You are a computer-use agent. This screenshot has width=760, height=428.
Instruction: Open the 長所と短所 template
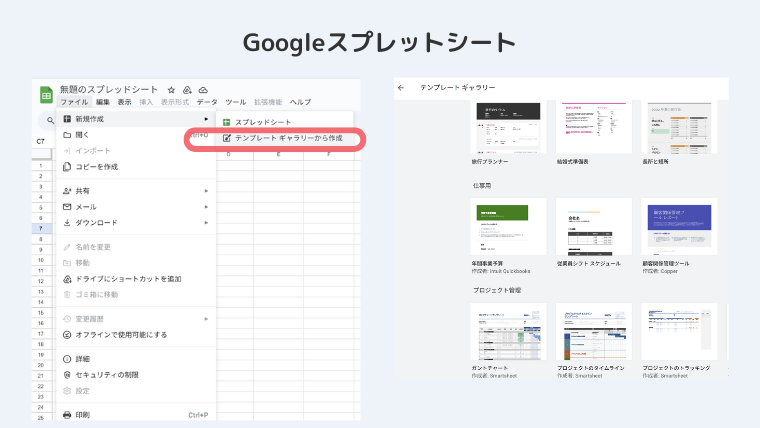pyautogui.click(x=679, y=127)
